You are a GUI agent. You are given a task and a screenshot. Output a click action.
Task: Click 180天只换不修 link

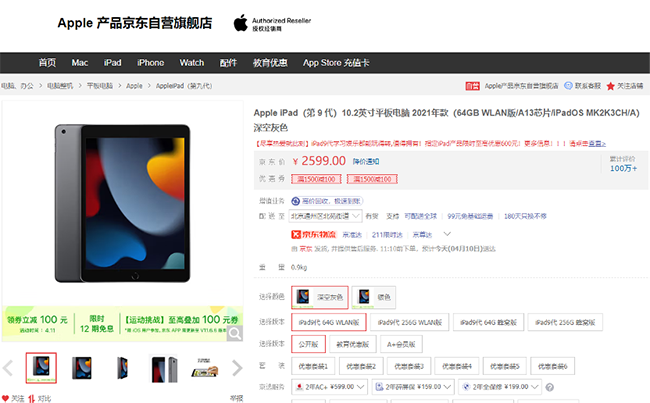point(525,216)
